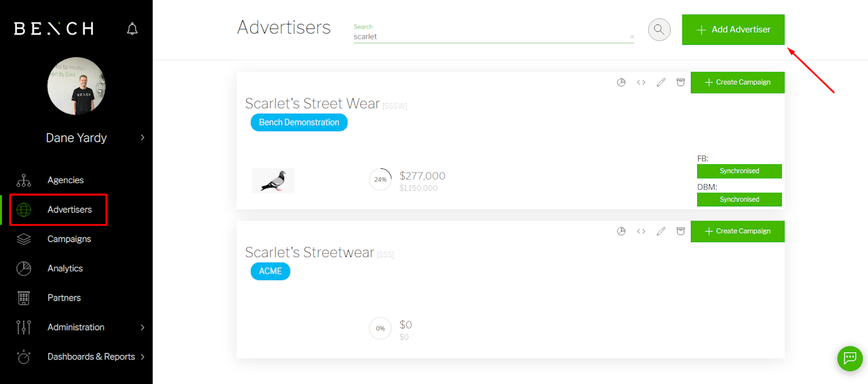Expand the Administration submenu
The width and height of the screenshot is (868, 384).
coord(142,327)
